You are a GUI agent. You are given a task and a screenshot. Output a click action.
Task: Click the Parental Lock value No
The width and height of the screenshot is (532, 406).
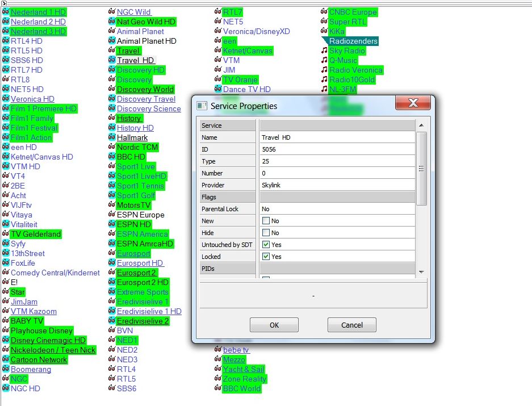(338, 209)
